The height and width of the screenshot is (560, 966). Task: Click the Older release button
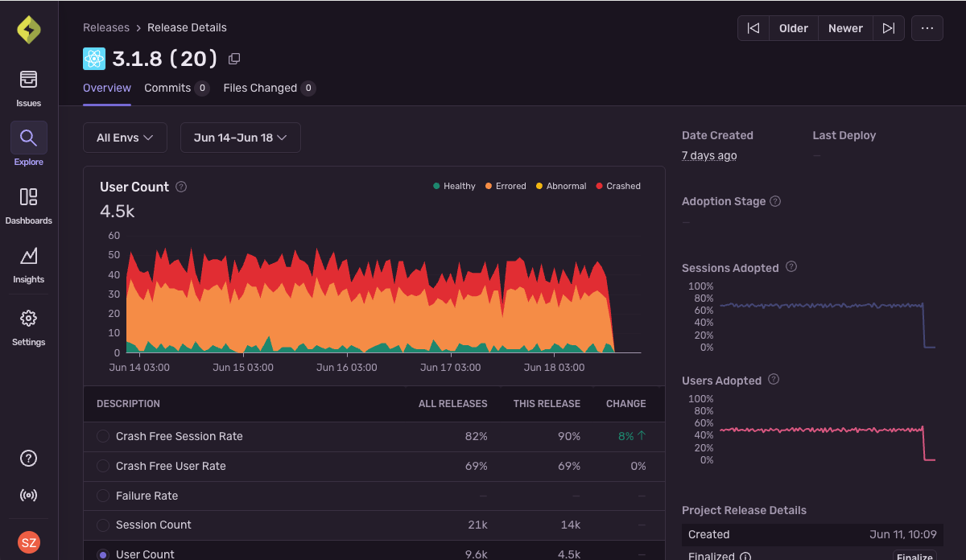click(x=793, y=27)
